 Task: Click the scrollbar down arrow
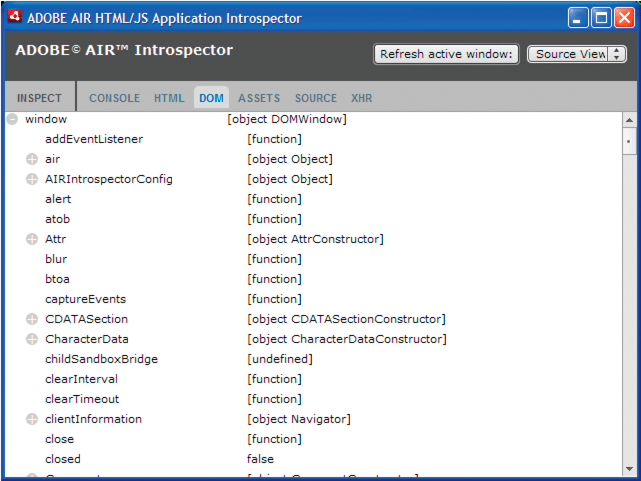[630, 469]
